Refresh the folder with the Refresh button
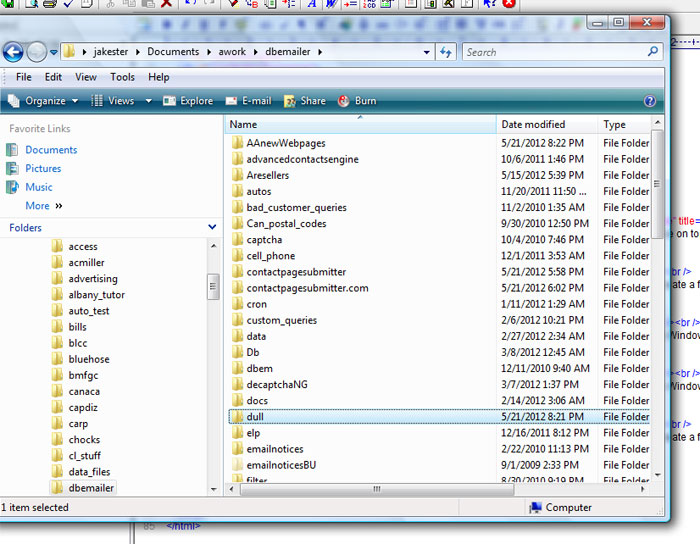Screen dimensions: 700x544 (446, 52)
